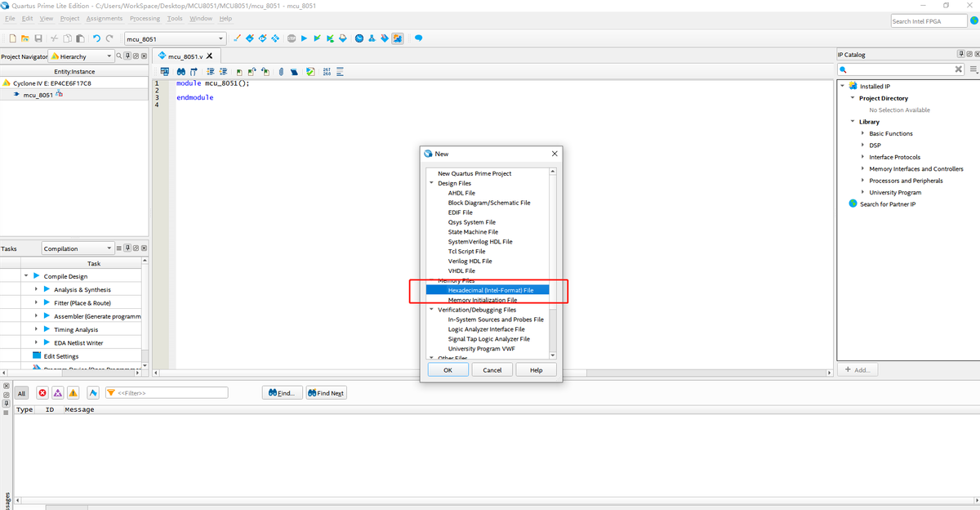
Task: Open the Project menu
Action: (x=70, y=18)
